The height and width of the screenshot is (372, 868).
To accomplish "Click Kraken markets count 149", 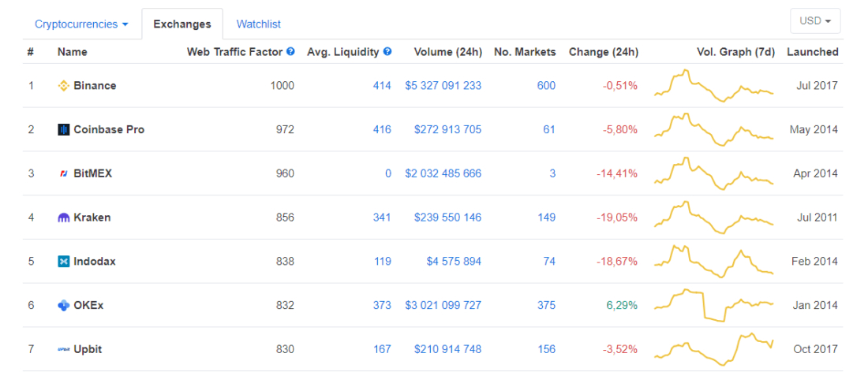I will pos(546,218).
